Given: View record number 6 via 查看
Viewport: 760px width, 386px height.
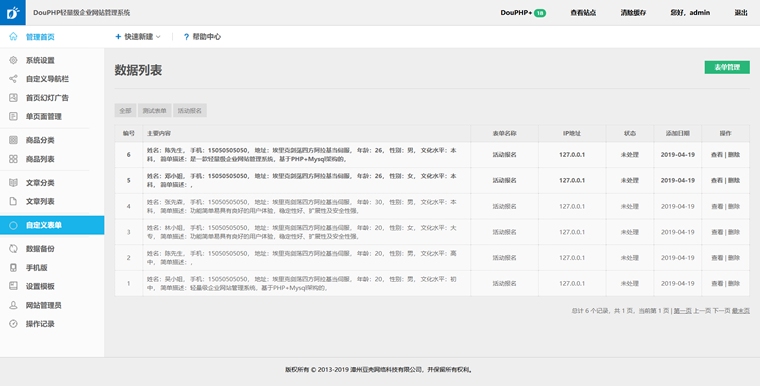Looking at the screenshot, I should coord(717,155).
